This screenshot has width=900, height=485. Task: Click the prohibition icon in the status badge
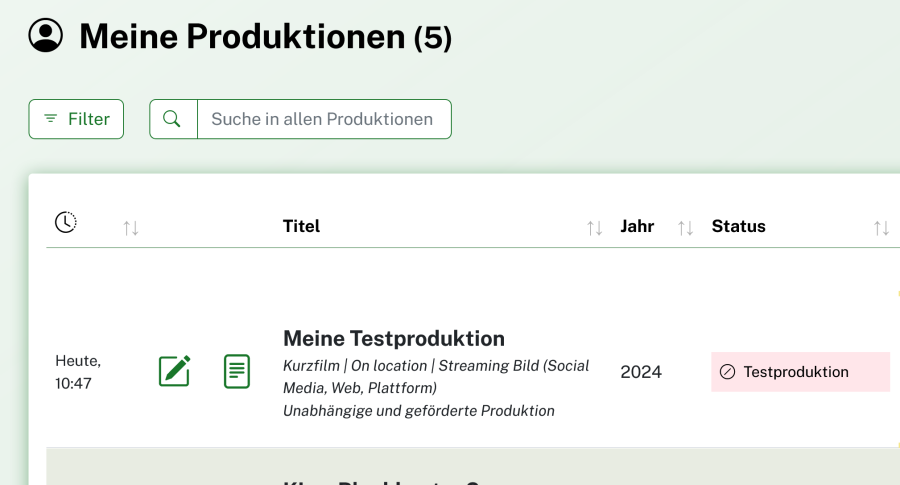coord(727,372)
